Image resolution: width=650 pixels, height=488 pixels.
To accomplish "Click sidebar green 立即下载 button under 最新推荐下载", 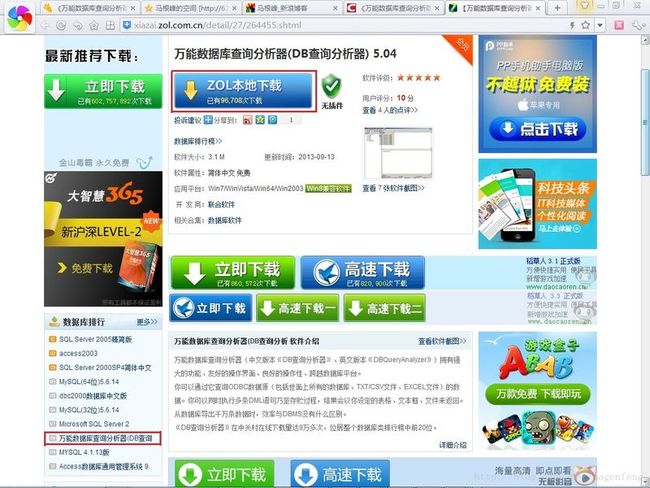I will pos(103,91).
